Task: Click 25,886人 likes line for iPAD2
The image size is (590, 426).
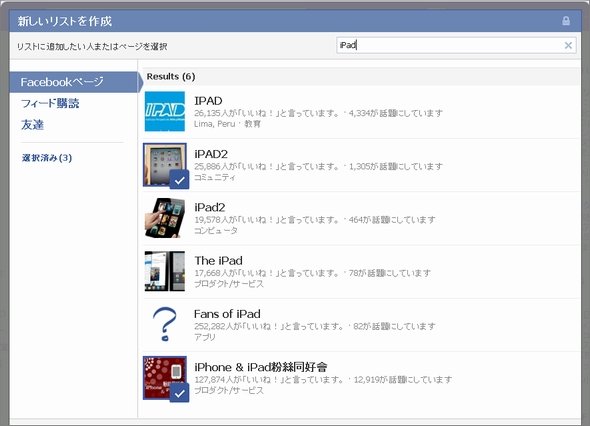Action: [318, 166]
